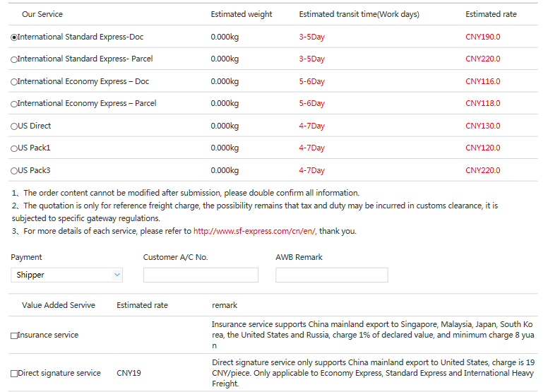Open the Payment Shipper dropdown
This screenshot has width=548, height=392.
coord(67,275)
